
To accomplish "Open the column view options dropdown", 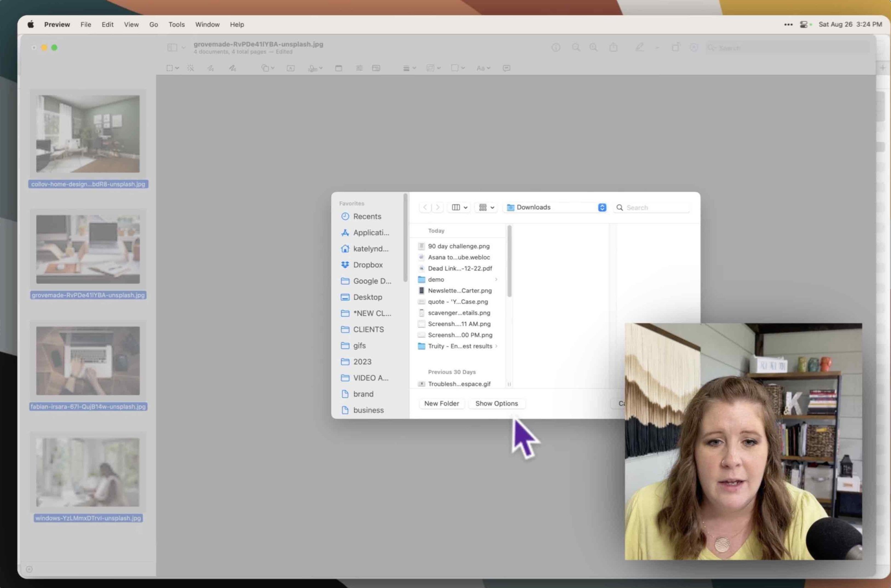I will [x=459, y=207].
